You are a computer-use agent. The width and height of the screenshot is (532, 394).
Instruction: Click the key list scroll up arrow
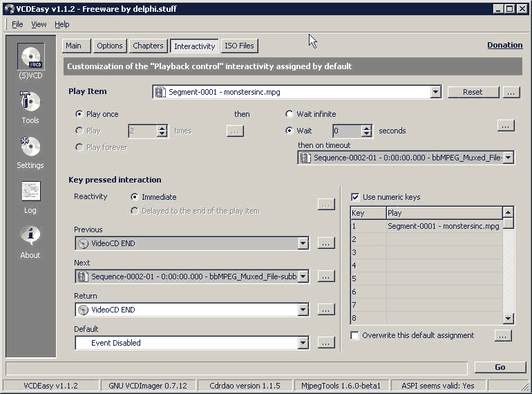[x=508, y=213]
